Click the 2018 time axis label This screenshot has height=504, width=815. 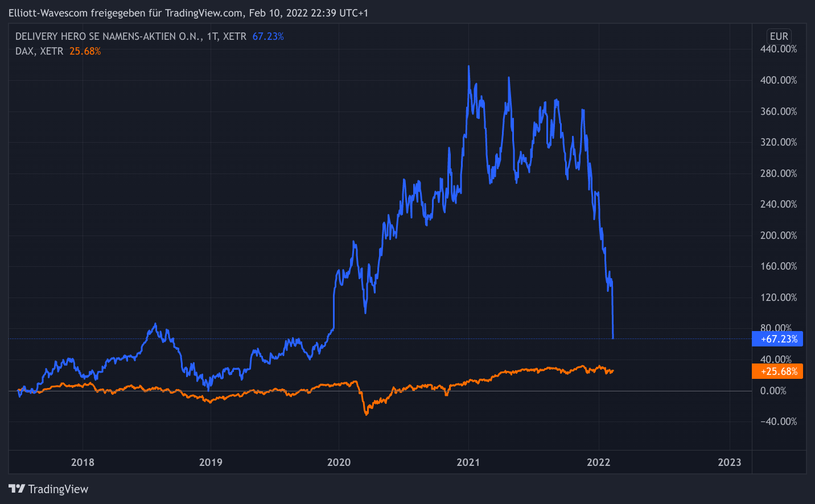click(x=83, y=462)
